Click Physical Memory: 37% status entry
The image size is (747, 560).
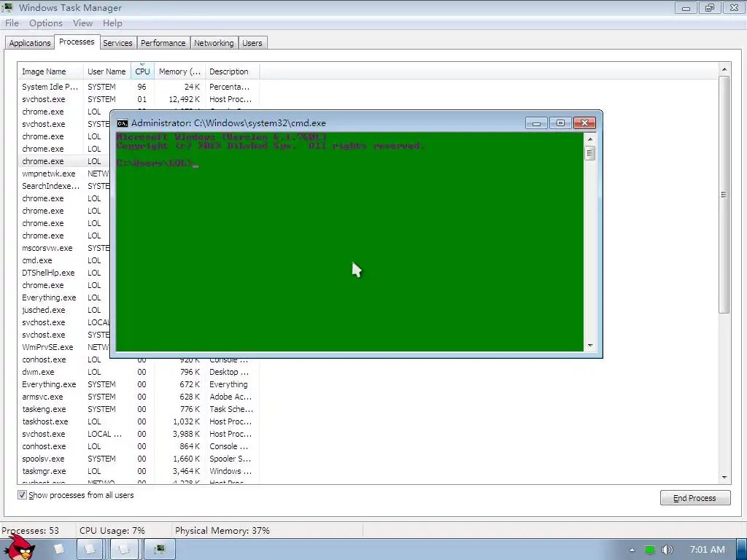(222, 531)
